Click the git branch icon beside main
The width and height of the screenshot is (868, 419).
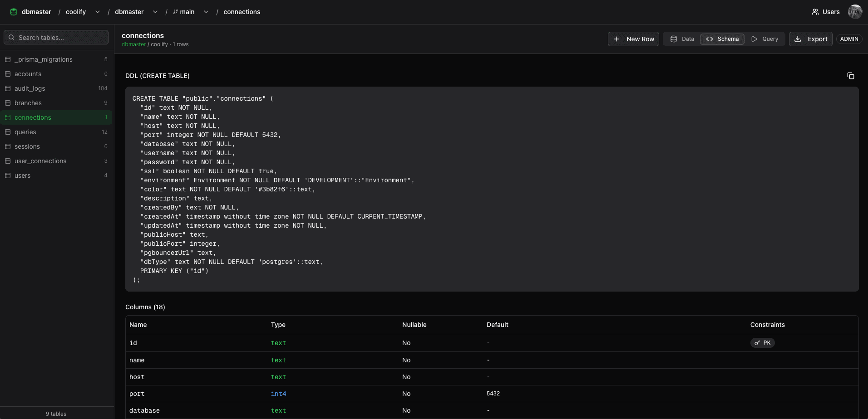pos(175,12)
